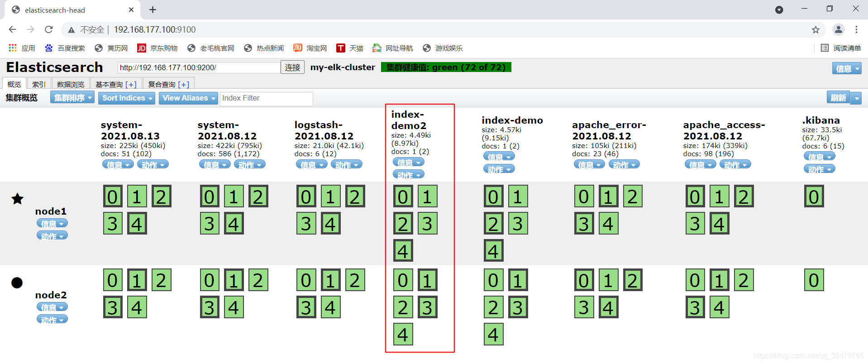The image size is (868, 364).
Task: Open the 集群排序 dropdown
Action: click(x=72, y=98)
